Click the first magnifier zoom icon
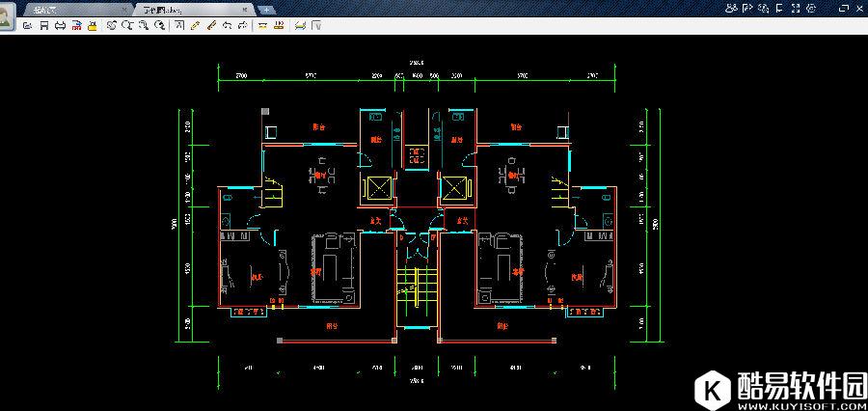The width and height of the screenshot is (868, 411). 112,25
